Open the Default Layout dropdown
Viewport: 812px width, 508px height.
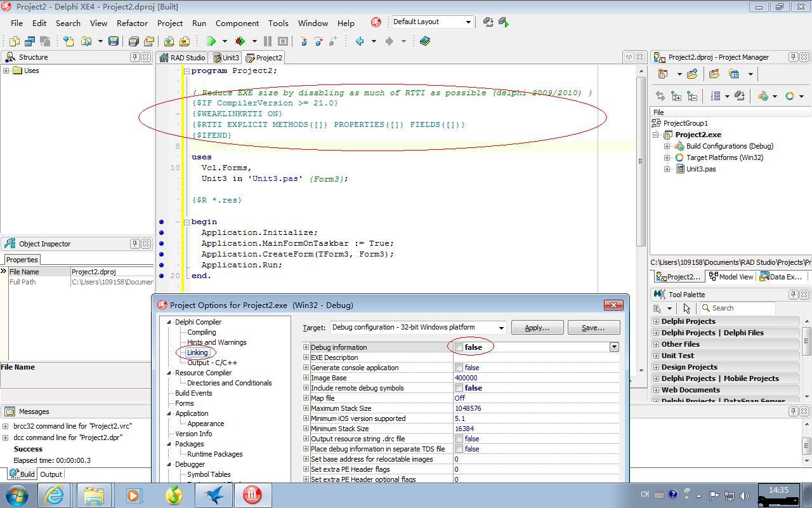[468, 22]
